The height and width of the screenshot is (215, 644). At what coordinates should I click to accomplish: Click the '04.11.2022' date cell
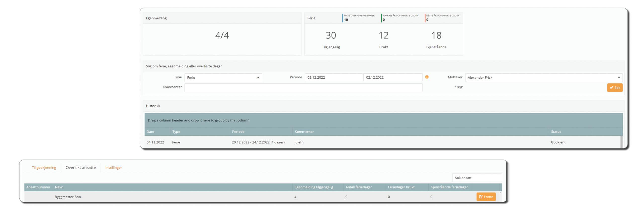click(155, 142)
